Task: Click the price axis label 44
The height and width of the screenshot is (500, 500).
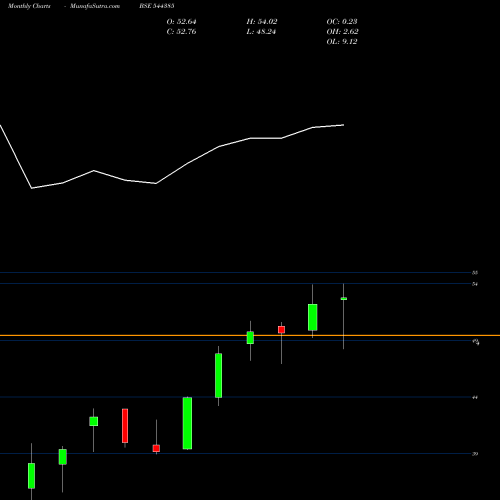Action: pos(475,397)
